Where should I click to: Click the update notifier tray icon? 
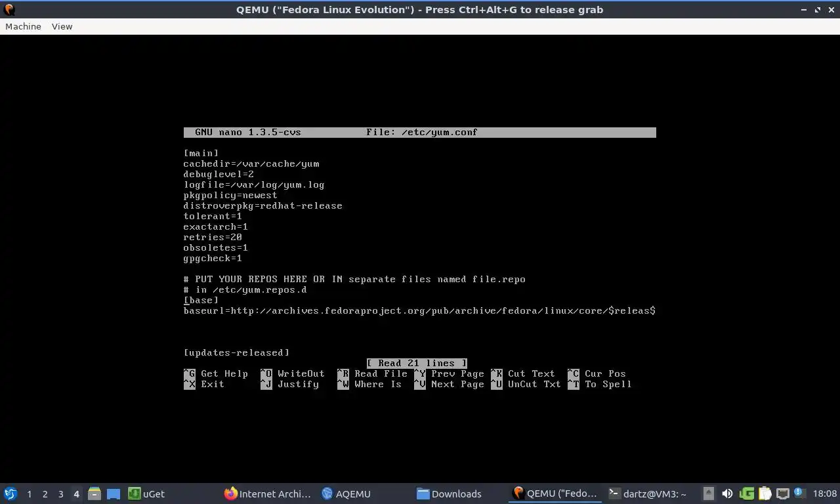[x=799, y=493]
